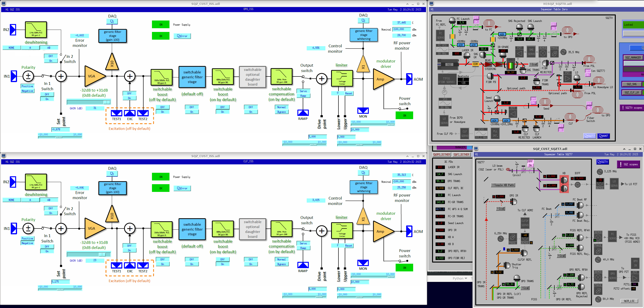Screen dimensions: 644x308
Task: Open the CLF2f SERVO block in SQZT7
Action: pos(525,223)
